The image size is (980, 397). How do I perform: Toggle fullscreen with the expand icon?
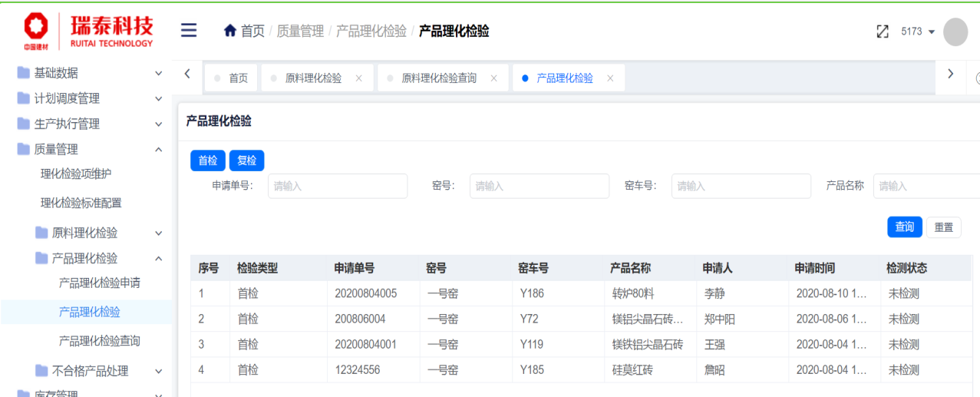pos(883,31)
